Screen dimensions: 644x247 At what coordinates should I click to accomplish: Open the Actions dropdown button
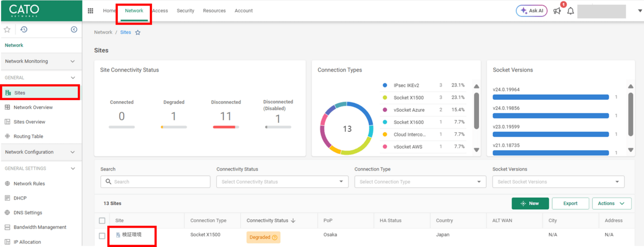click(x=611, y=203)
